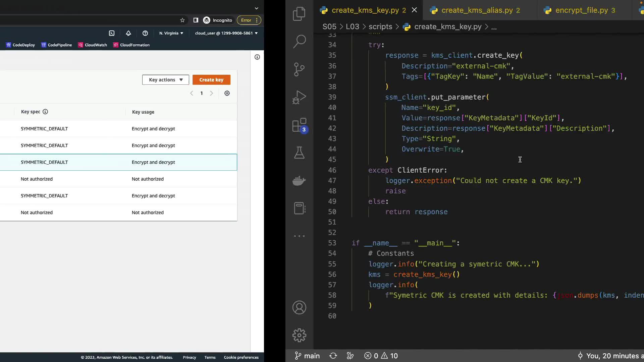Click the Create key button
Screen dimensions: 644x362
[211, 80]
